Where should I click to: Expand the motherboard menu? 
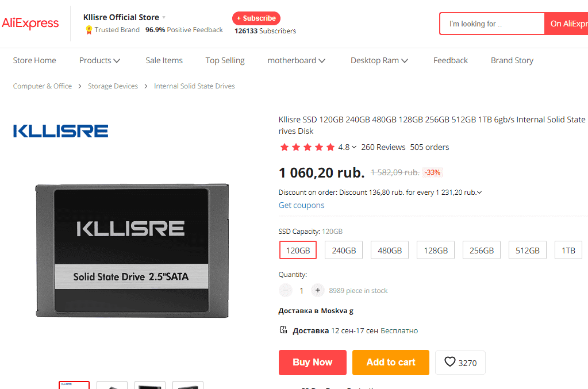coord(296,60)
